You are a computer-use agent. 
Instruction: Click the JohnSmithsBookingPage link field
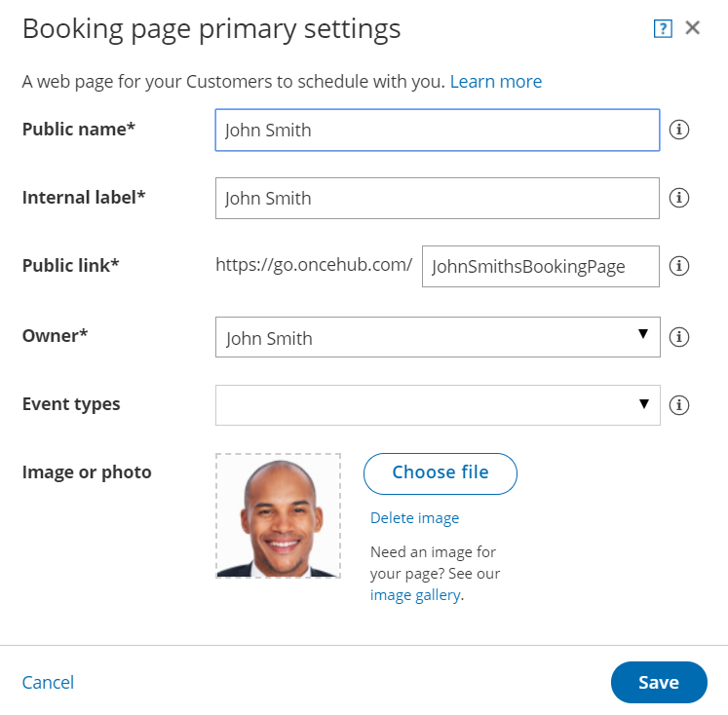coord(540,266)
